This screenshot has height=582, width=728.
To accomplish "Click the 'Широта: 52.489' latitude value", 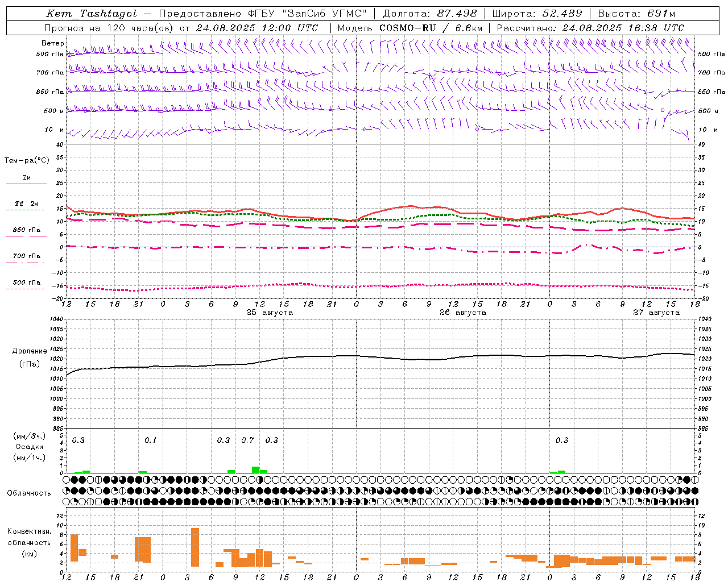I will tap(537, 14).
